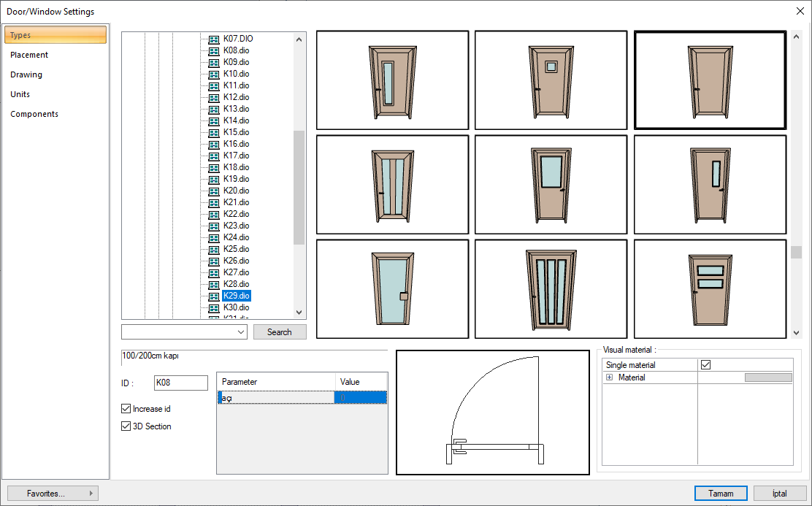Toggle the Increase id checkbox
The image size is (812, 506).
pyautogui.click(x=126, y=409)
